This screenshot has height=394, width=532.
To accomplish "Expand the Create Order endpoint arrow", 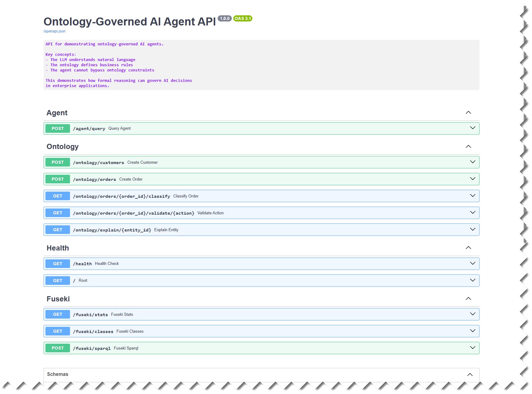I will [472, 179].
